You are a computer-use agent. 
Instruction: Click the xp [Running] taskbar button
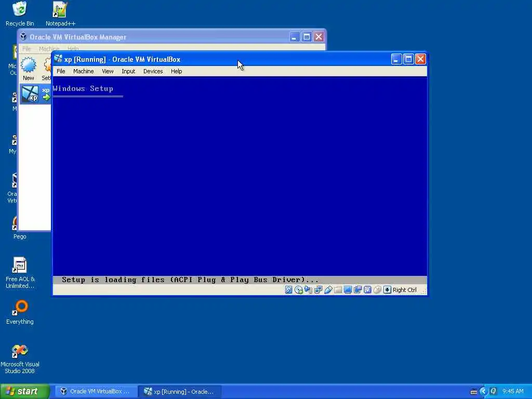point(180,392)
